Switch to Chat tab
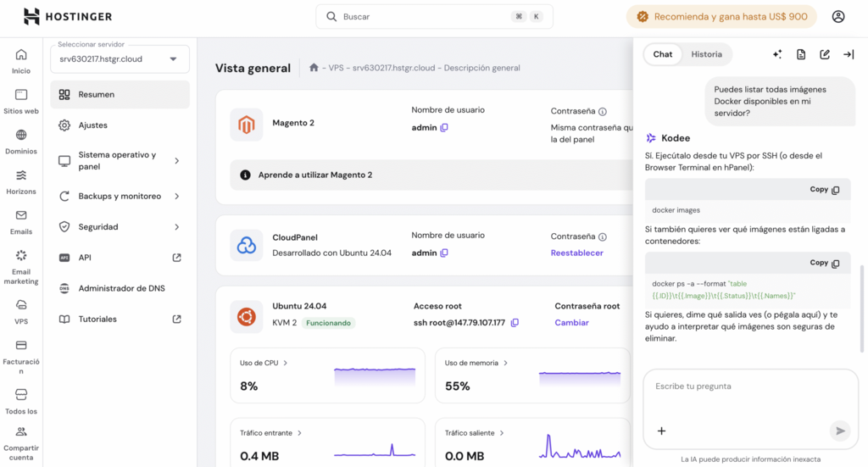The width and height of the screenshot is (868, 467). coord(663,54)
